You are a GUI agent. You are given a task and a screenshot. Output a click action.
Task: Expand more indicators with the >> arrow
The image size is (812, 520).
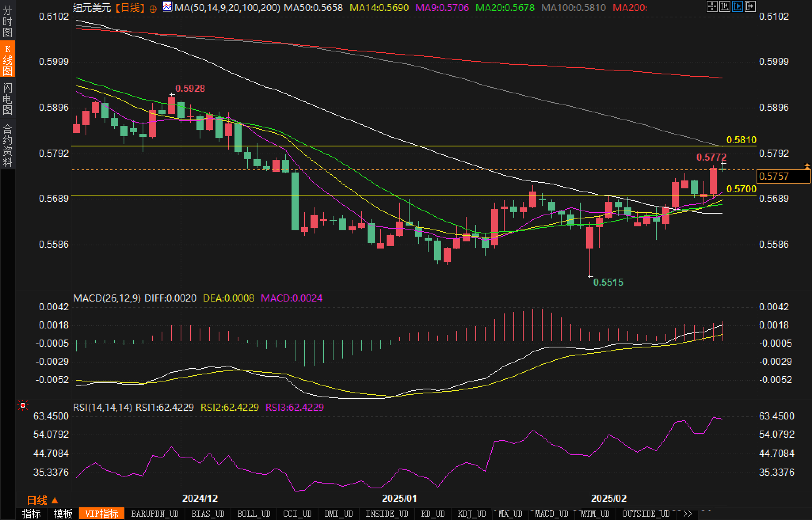[x=688, y=514]
